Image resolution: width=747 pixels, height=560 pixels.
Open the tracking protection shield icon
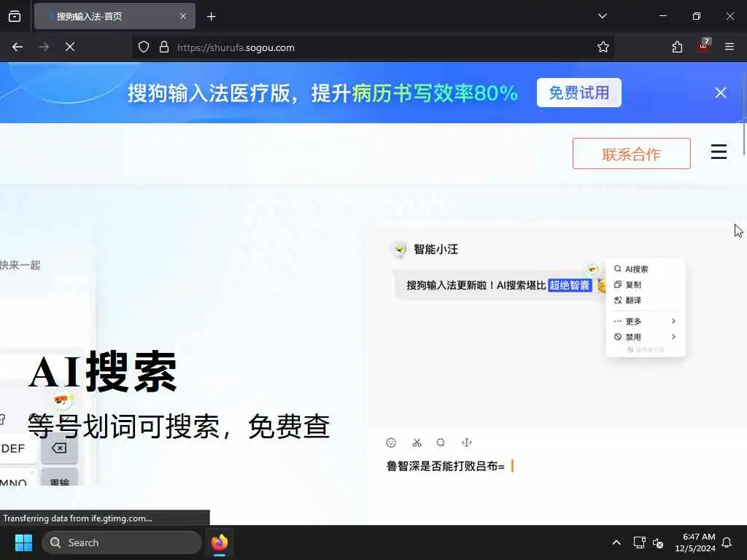click(x=144, y=47)
